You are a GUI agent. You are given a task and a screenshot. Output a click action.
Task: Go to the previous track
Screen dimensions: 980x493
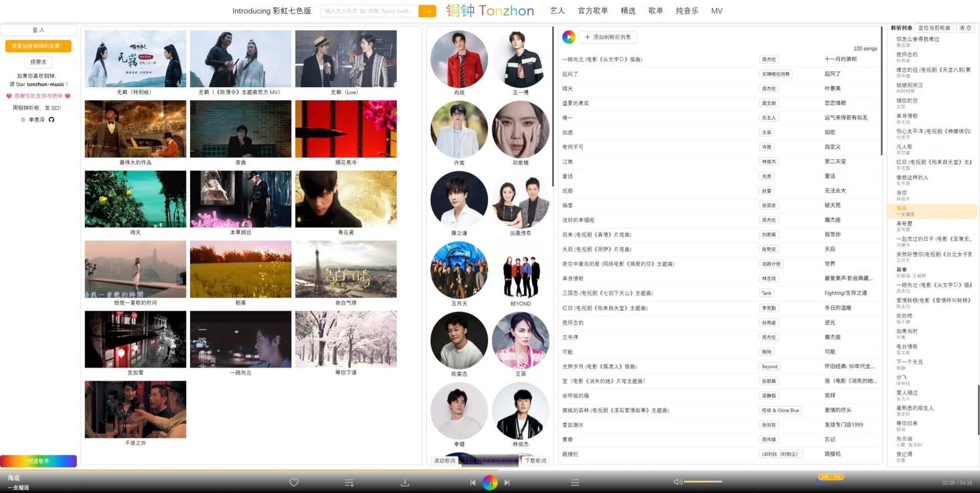coord(473,482)
